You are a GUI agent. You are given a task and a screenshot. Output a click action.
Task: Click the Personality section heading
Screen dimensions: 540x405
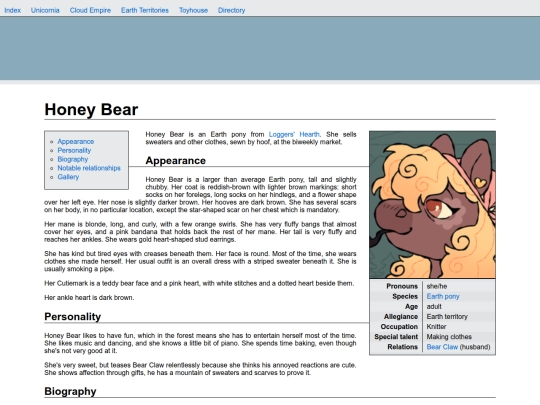click(x=73, y=316)
